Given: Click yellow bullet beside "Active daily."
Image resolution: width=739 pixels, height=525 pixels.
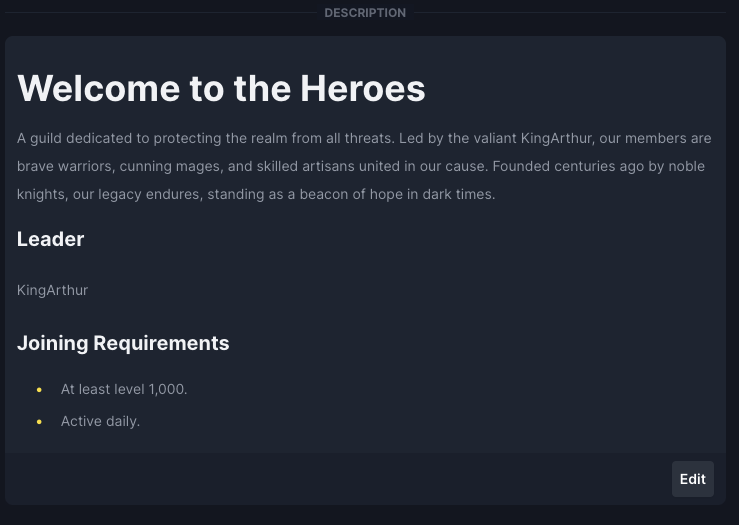Looking at the screenshot, I should pyautogui.click(x=39, y=422).
